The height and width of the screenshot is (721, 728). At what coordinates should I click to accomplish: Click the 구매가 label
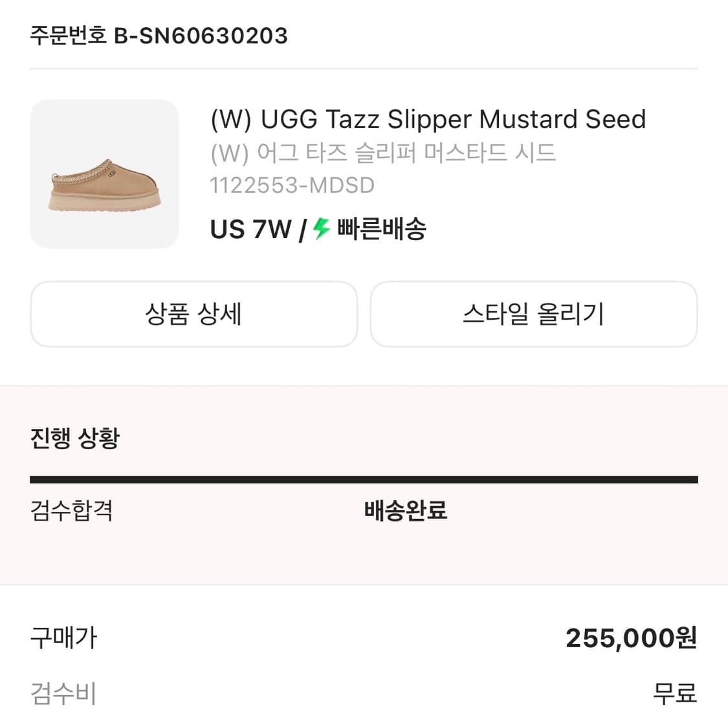click(63, 638)
